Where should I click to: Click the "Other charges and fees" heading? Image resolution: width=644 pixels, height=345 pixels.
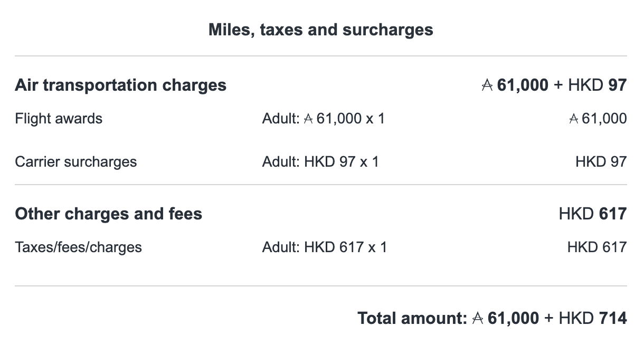point(108,214)
